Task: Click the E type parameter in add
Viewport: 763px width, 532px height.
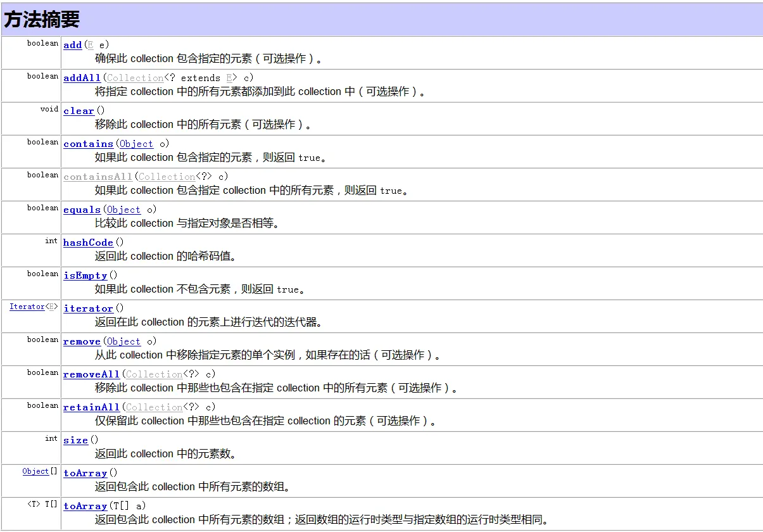Action: [91, 45]
